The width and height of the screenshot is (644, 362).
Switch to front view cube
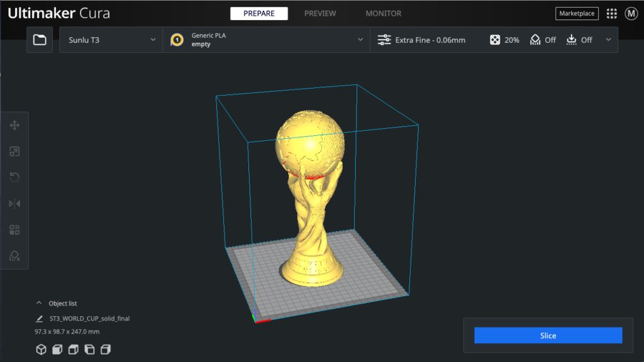[x=57, y=349]
